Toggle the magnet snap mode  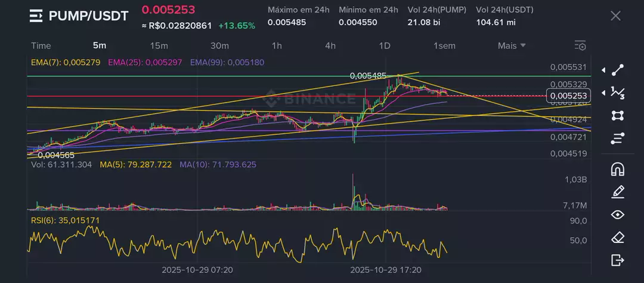[618, 169]
